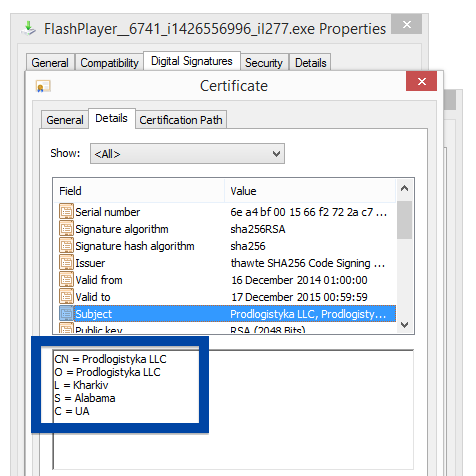Select the Certificate Details tab
Viewport: 476px width, 476px height.
click(111, 118)
